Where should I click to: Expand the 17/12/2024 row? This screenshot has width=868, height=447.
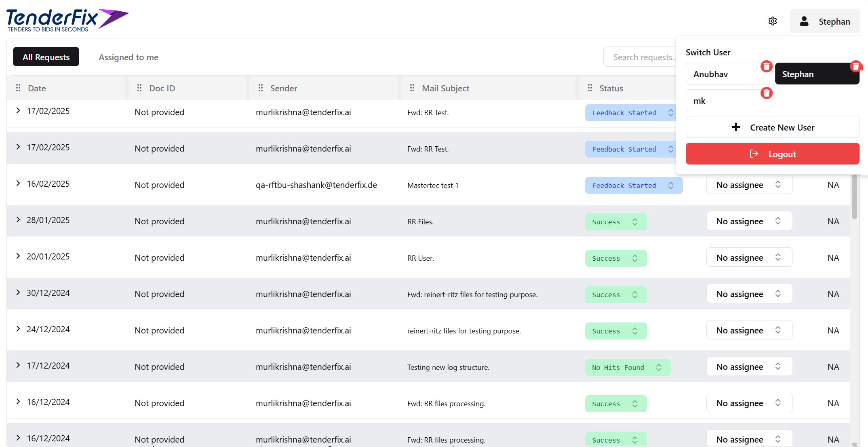click(18, 365)
